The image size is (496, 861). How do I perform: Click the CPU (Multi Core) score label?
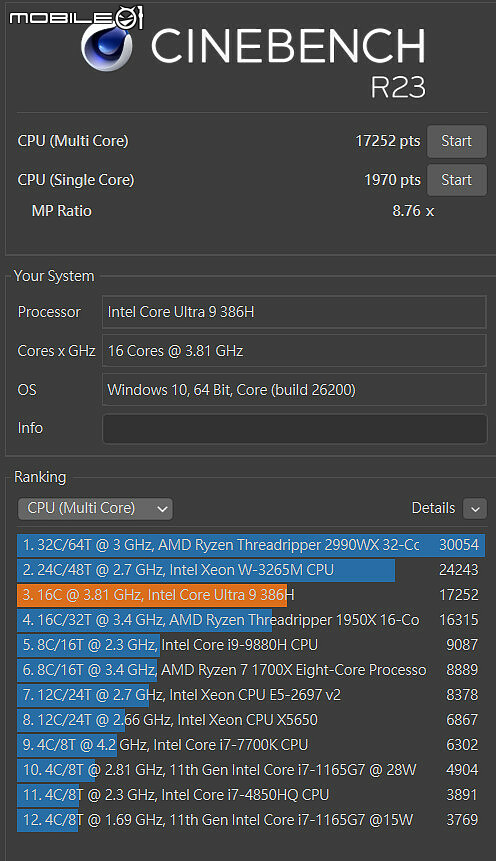pyautogui.click(x=73, y=141)
